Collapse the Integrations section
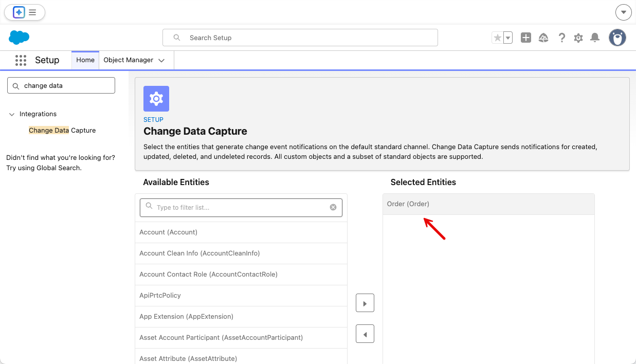This screenshot has width=636, height=364. click(11, 114)
